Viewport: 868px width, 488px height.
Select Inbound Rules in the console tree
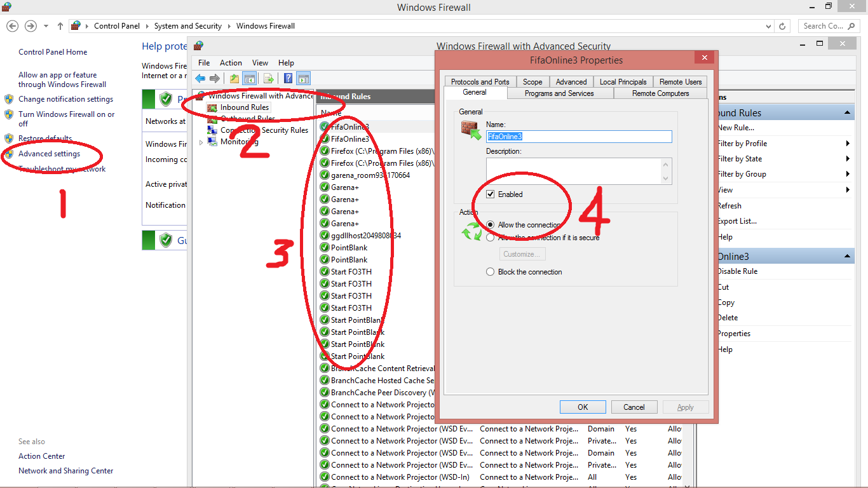(245, 107)
